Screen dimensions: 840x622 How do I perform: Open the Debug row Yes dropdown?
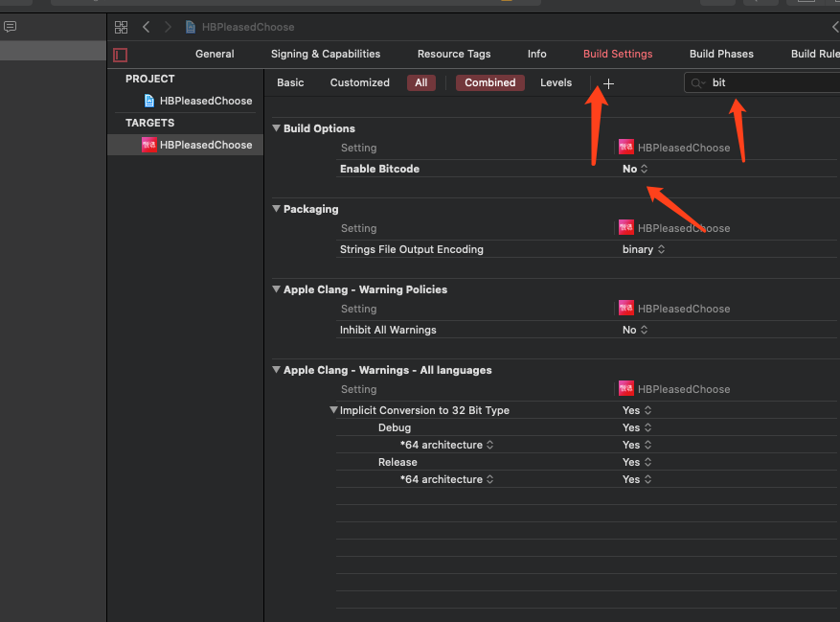(x=637, y=427)
